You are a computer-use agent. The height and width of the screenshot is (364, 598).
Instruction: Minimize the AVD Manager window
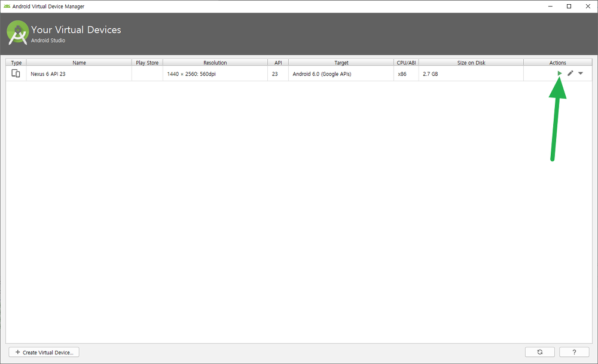550,6
